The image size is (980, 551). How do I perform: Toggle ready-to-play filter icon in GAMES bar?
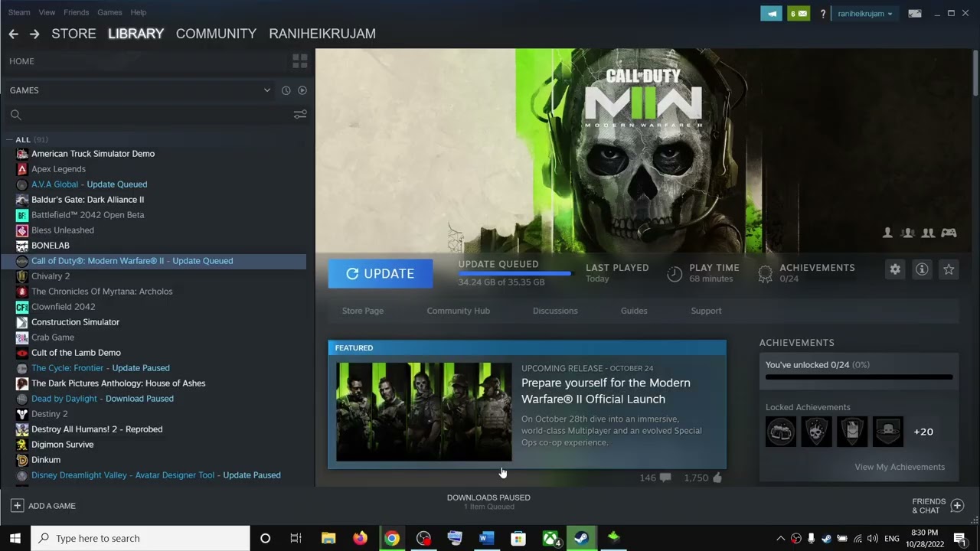pyautogui.click(x=302, y=90)
